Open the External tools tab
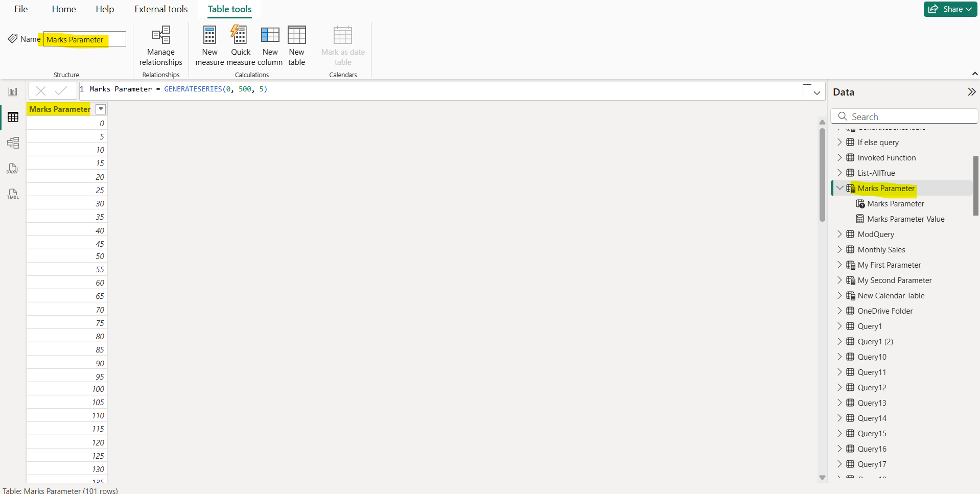Screen dimensions: 980x494 tap(161, 9)
